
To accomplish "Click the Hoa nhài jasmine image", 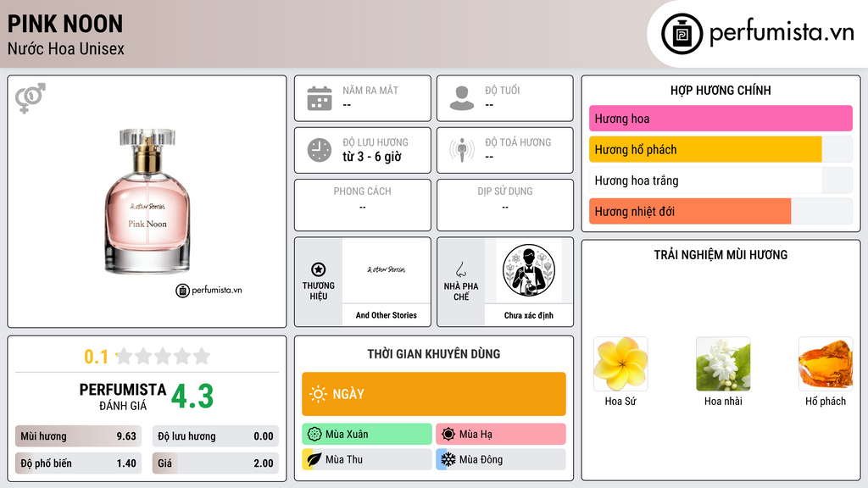I will pyautogui.click(x=723, y=364).
